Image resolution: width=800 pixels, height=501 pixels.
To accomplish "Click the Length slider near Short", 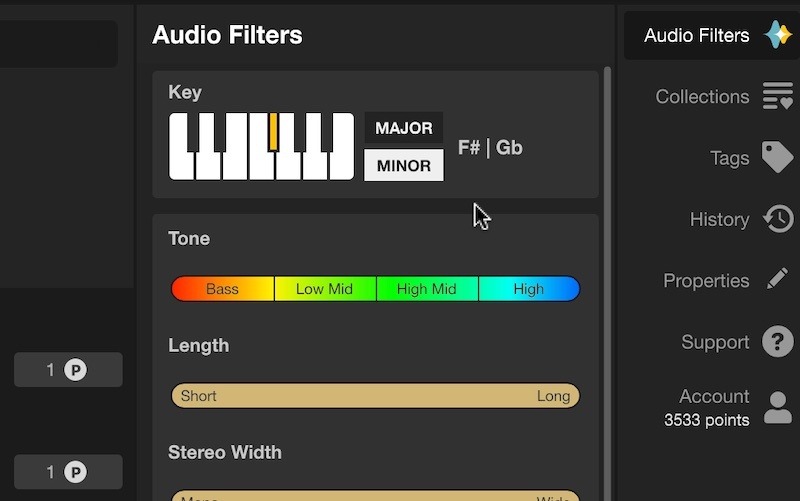I will coord(199,396).
